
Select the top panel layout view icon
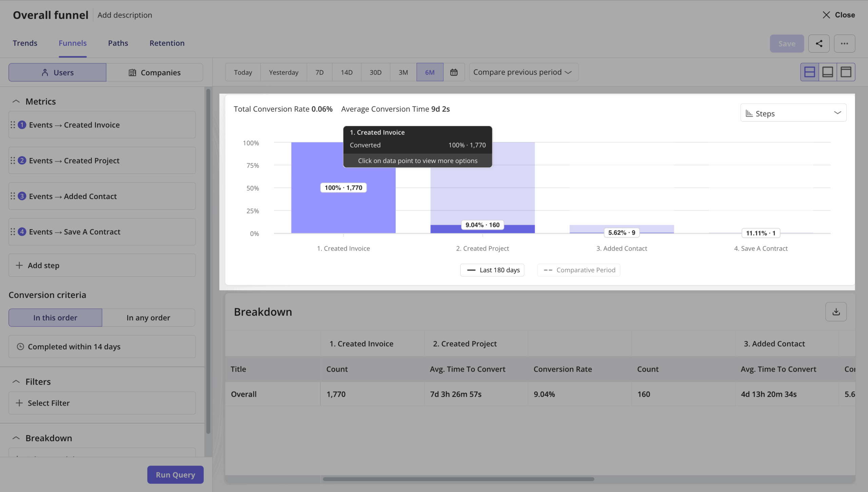tap(846, 72)
